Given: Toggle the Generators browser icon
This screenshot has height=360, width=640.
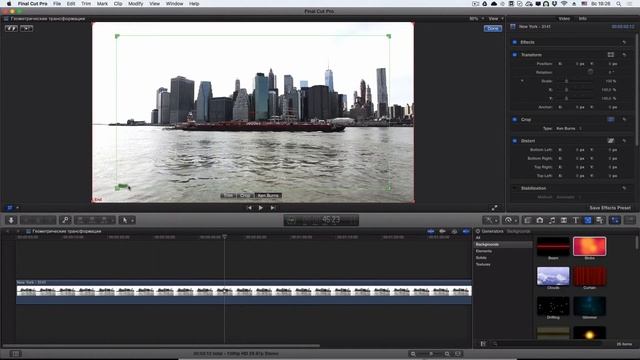Looking at the screenshot, I should (588, 220).
